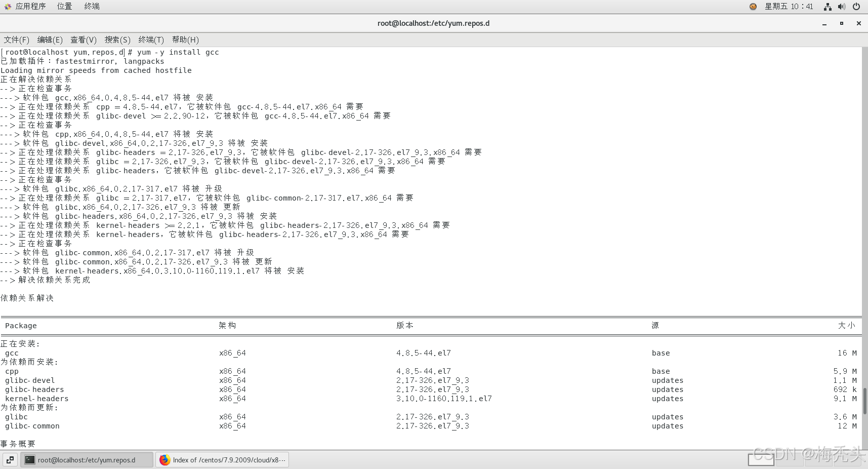868x469 pixels.
Task: Click the power icon in the top panel
Action: coord(856,7)
